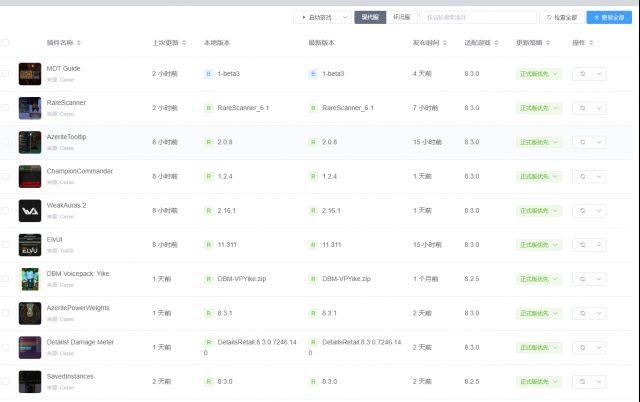Click the sort icon beside 插件名称 header
This screenshot has width=640, height=402.
[x=79, y=43]
